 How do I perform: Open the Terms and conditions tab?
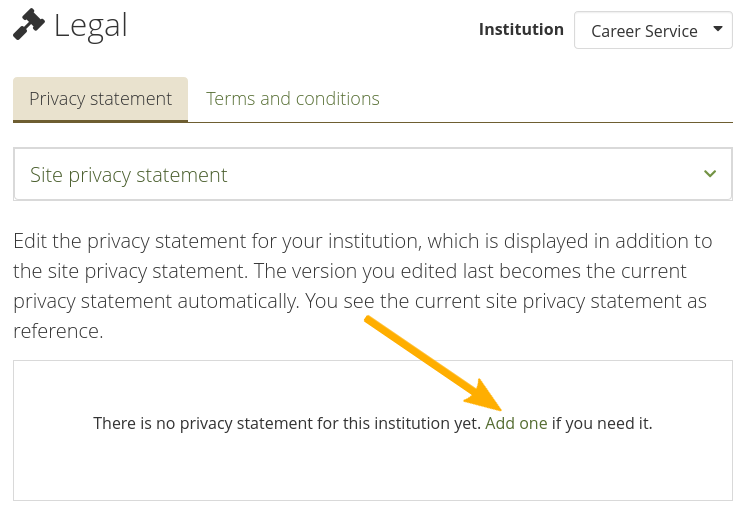click(x=292, y=99)
